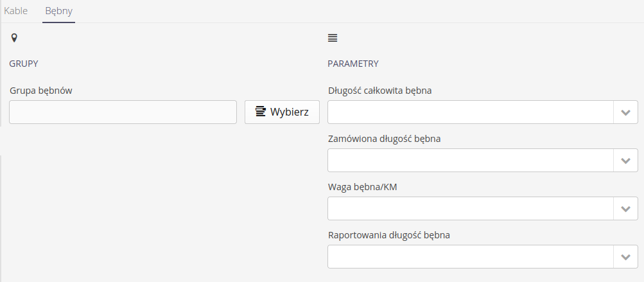Expand the Waga bębna/KM chevron
The image size is (644, 282).
point(626,208)
